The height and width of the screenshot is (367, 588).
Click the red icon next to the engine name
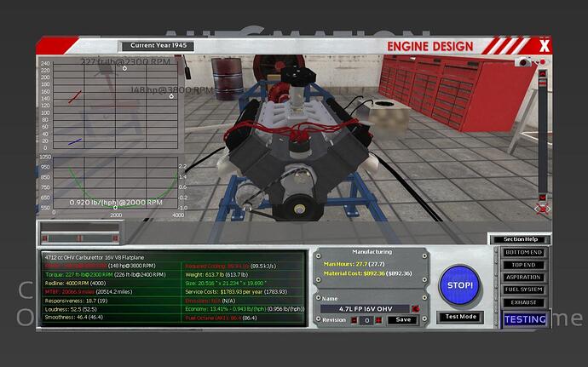(x=415, y=308)
